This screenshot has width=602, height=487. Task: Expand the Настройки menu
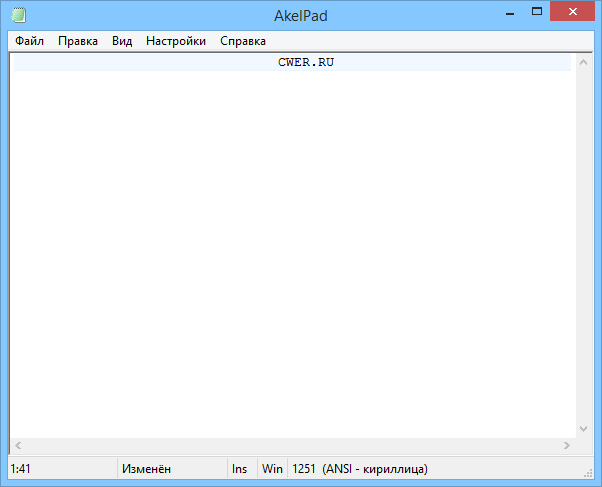176,41
